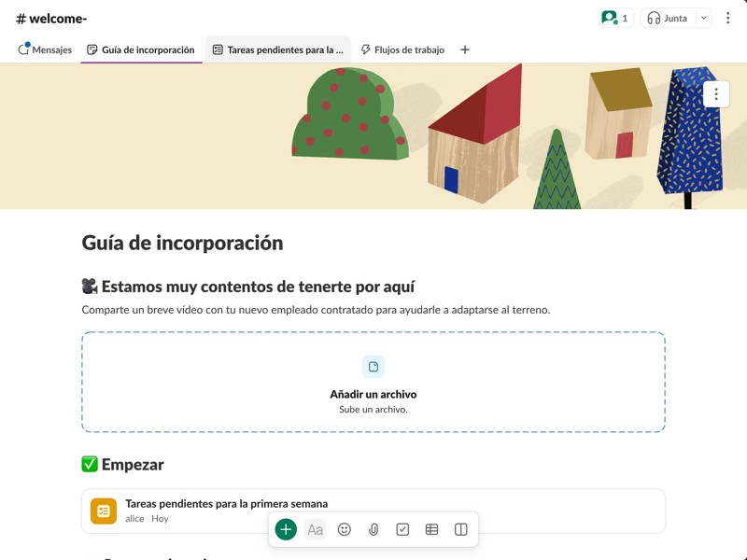Screen dimensions: 747x560
Task: Select the Tareas pendientes para la... tab
Action: coord(278,49)
